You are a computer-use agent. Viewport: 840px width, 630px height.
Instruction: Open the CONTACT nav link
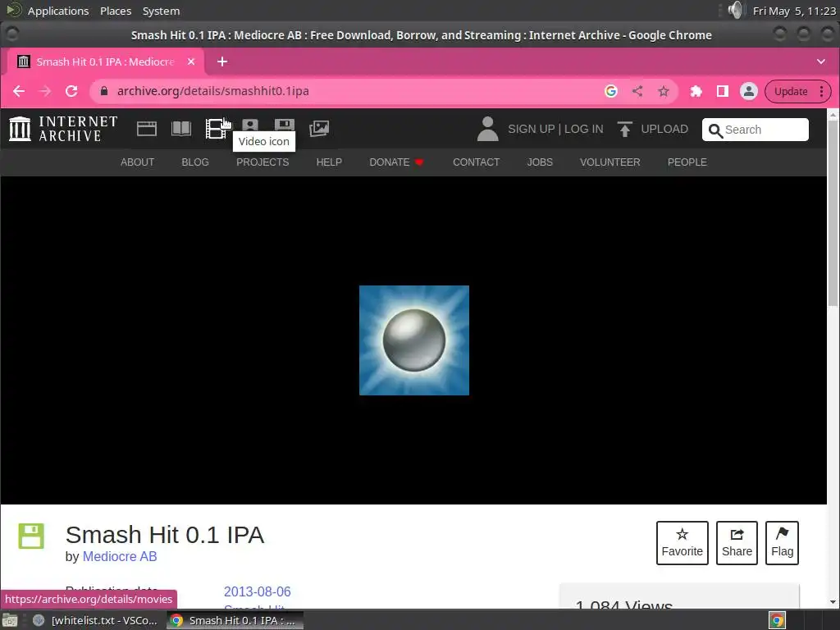[477, 162]
